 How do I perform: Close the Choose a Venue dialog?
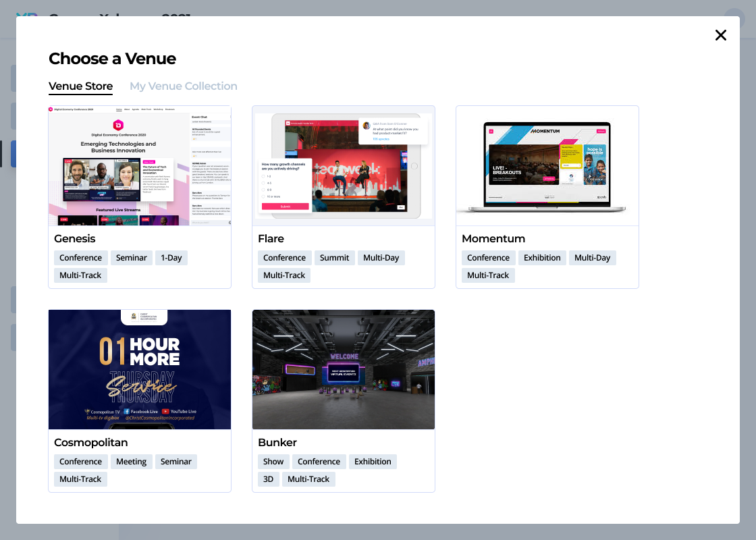(720, 35)
